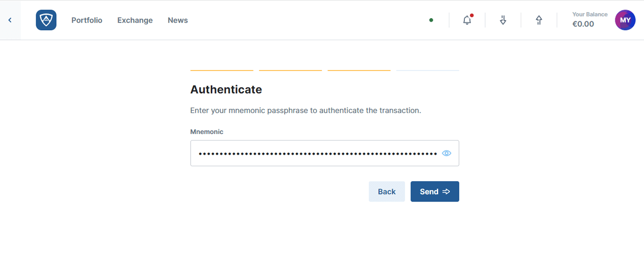Viewport: 644px width, 276px height.
Task: Open the MY profile avatar menu
Action: point(625,20)
